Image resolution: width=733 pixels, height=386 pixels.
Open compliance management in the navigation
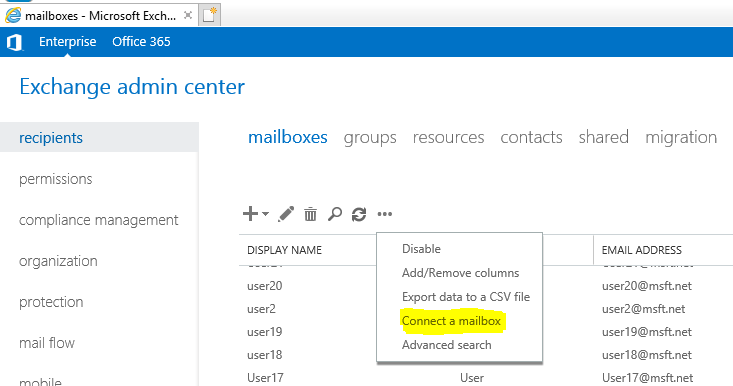pyautogui.click(x=99, y=220)
